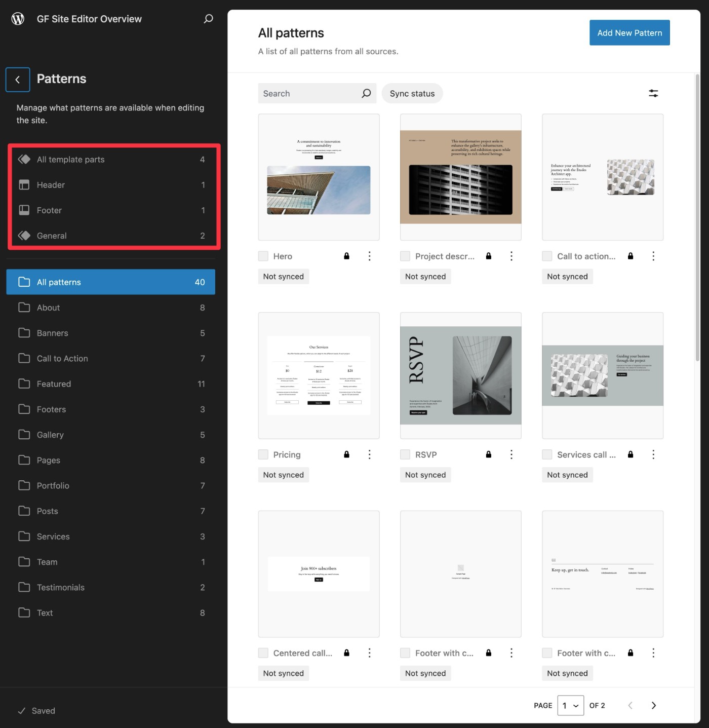Select the RSVP pattern checkbox

tap(405, 454)
